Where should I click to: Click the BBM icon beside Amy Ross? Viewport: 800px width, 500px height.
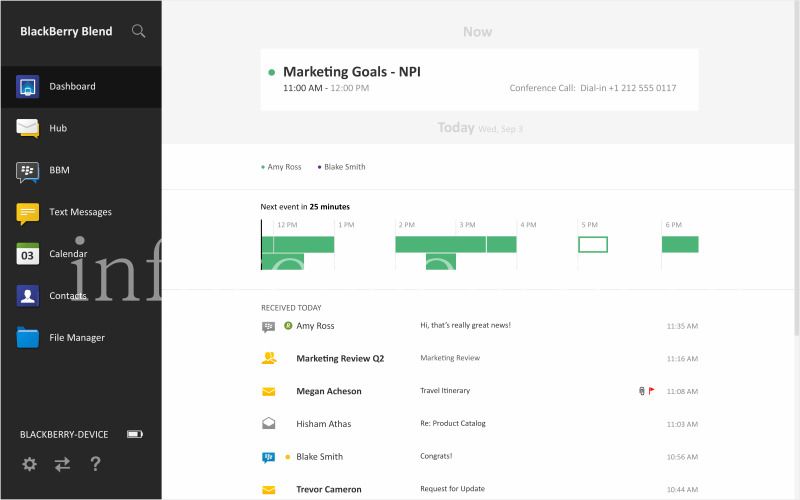coord(268,327)
